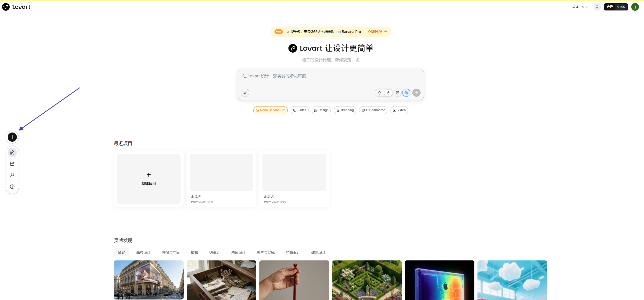Click the notification bell icon
Screen dimensions: 644x300
pyautogui.click(x=597, y=7)
